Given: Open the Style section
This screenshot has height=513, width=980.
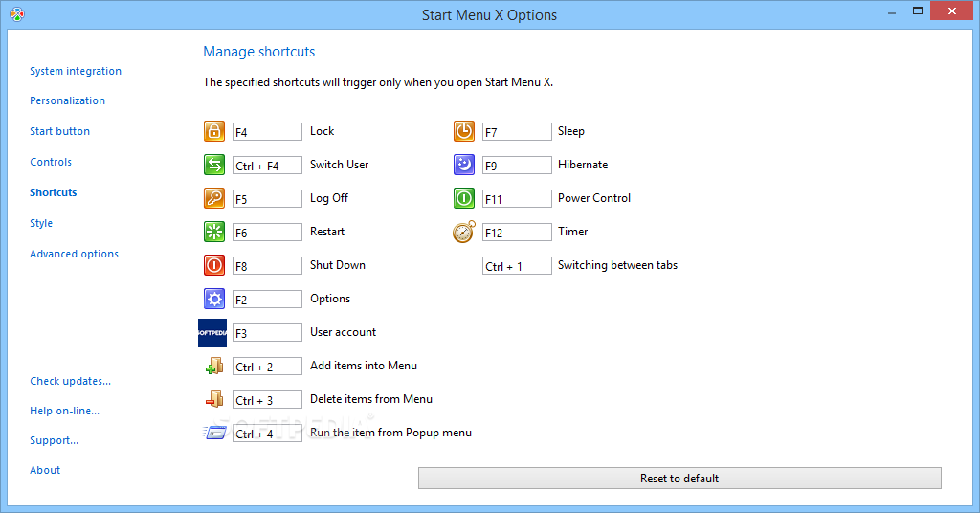Looking at the screenshot, I should [x=41, y=223].
